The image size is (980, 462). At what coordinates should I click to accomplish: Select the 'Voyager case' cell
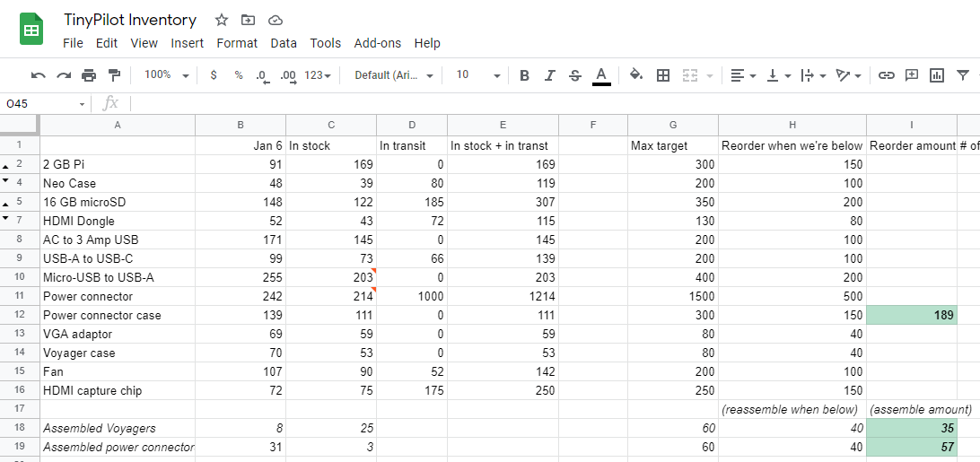click(x=118, y=353)
